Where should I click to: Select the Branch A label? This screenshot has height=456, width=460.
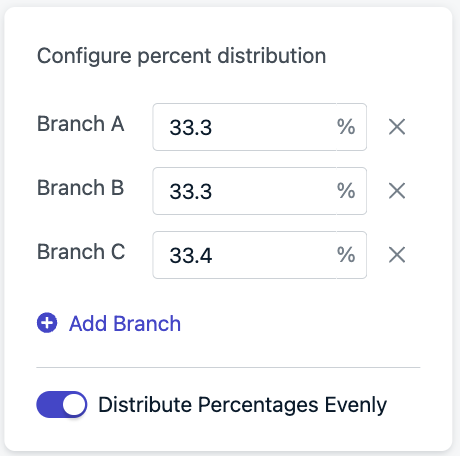point(81,124)
